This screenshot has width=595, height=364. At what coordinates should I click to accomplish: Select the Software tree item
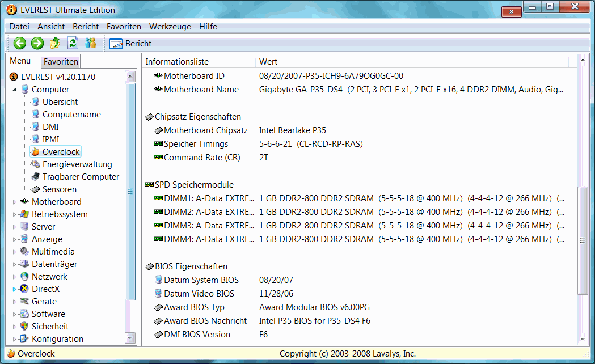tap(48, 314)
